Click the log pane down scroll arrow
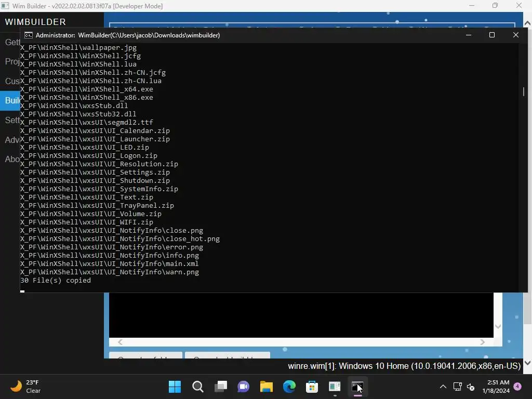Viewport: 532px width, 399px height. [x=498, y=326]
